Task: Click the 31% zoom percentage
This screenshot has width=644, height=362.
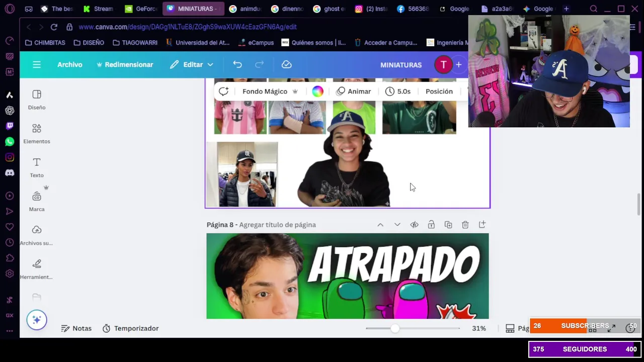Action: [479, 328]
